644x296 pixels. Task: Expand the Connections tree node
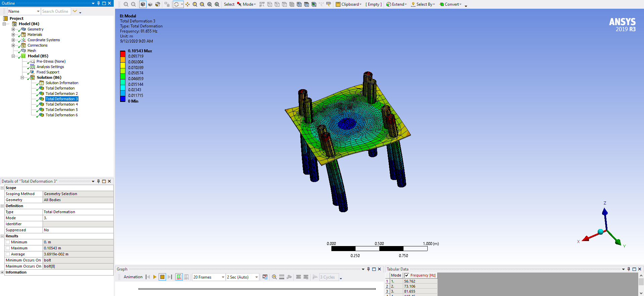click(13, 45)
